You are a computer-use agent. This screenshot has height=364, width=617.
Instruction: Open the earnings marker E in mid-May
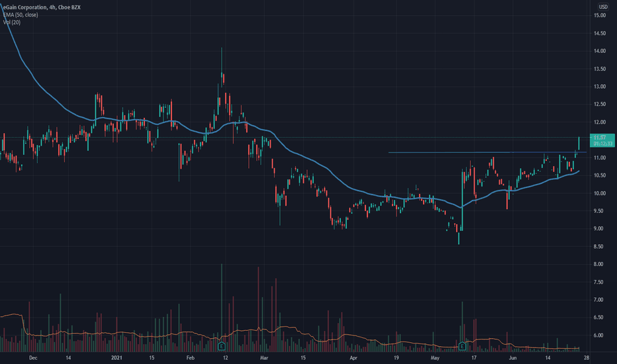[x=462, y=346]
